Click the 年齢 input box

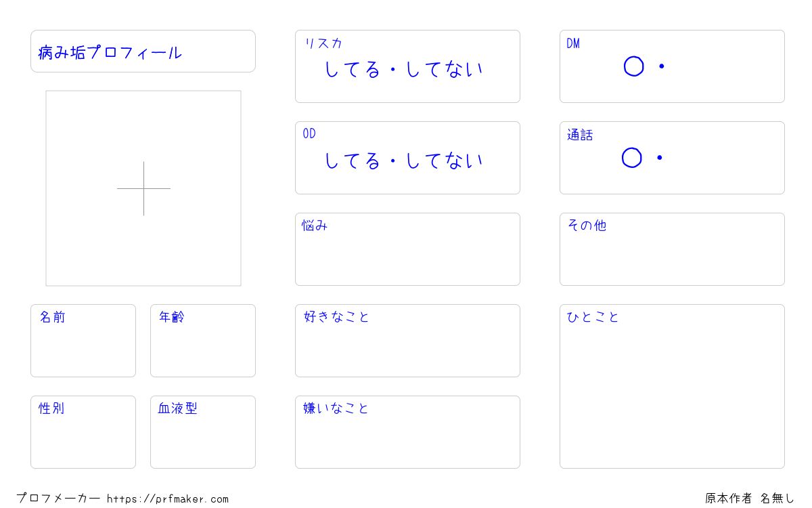point(203,341)
